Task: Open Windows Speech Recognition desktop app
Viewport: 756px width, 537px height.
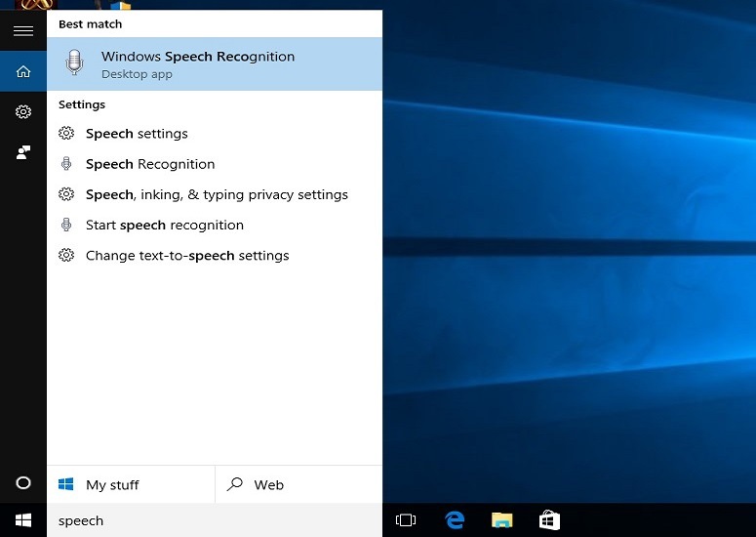Action: pos(215,63)
